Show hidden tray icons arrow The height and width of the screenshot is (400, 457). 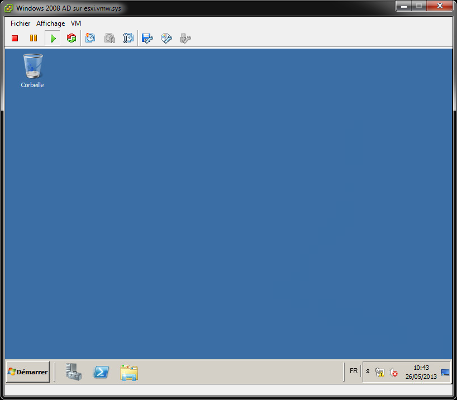coord(368,371)
